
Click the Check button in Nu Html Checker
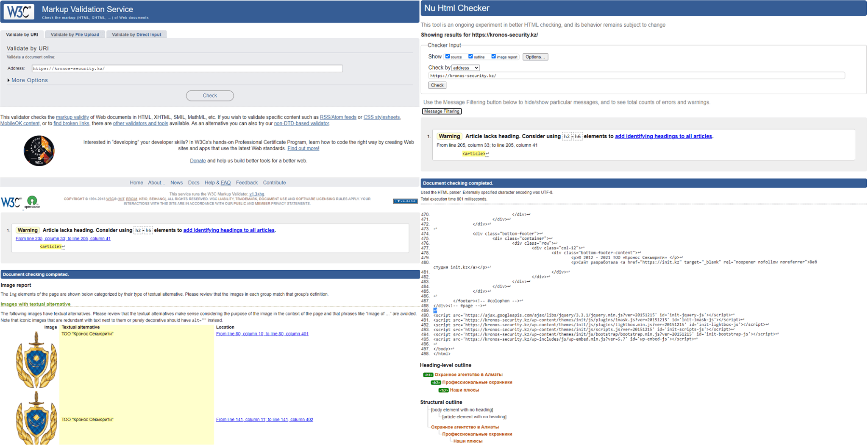437,85
